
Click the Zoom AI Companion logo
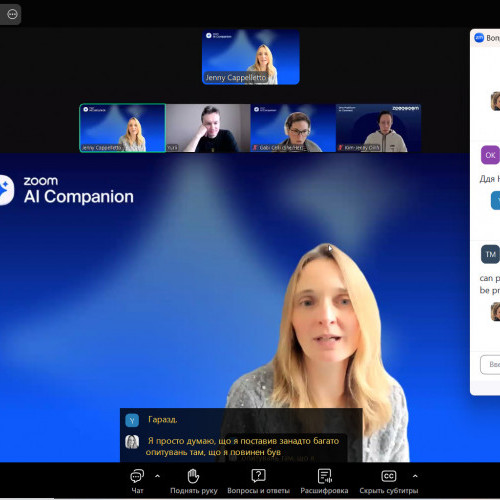[67, 190]
